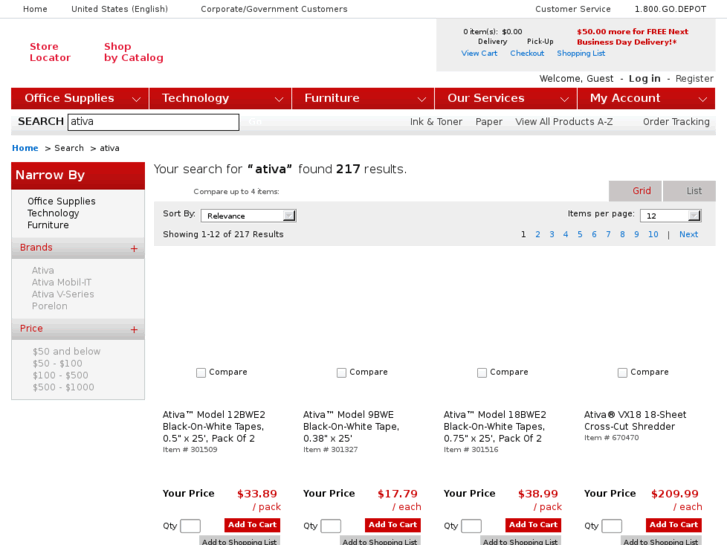The width and height of the screenshot is (727, 545).
Task: Narrow by Technology category
Action: click(53, 213)
